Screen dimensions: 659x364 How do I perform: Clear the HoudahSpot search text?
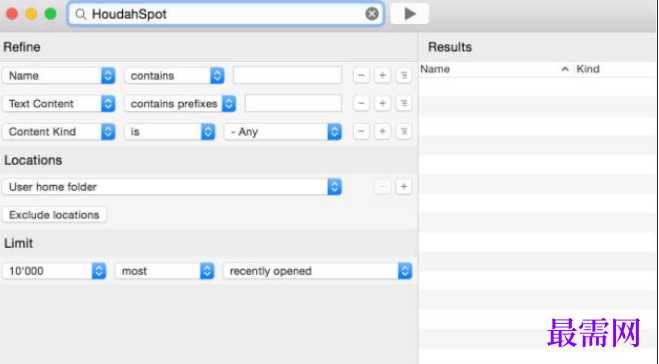tap(372, 14)
